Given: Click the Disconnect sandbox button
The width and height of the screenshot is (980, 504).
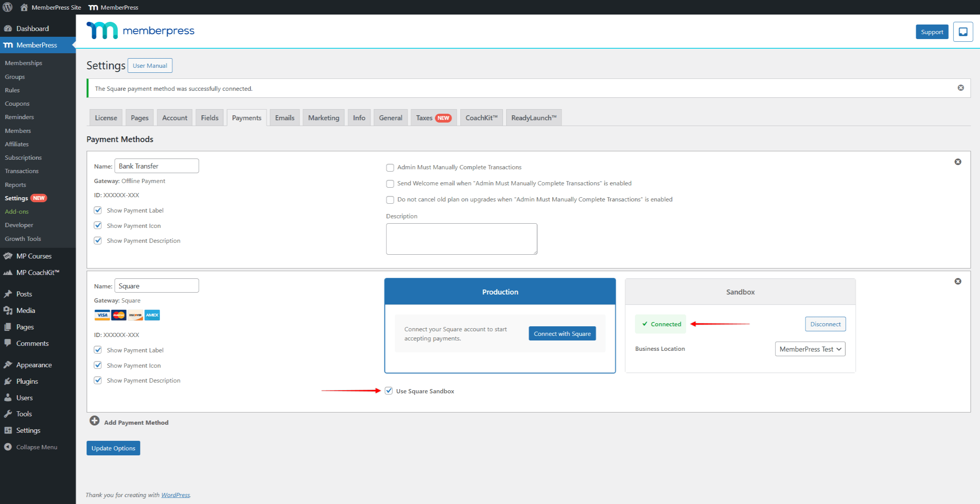Looking at the screenshot, I should coord(825,324).
